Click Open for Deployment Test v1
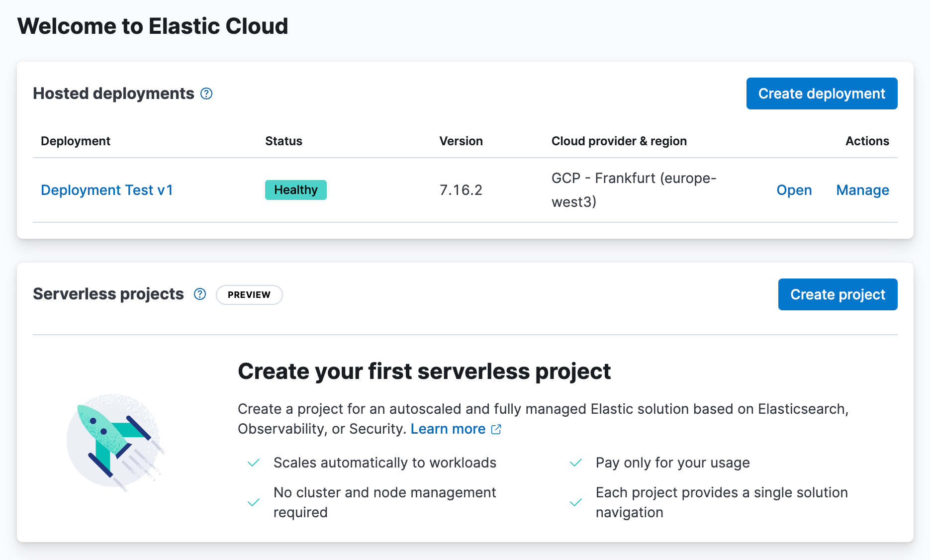Viewport: 930px width, 560px height. coord(794,190)
